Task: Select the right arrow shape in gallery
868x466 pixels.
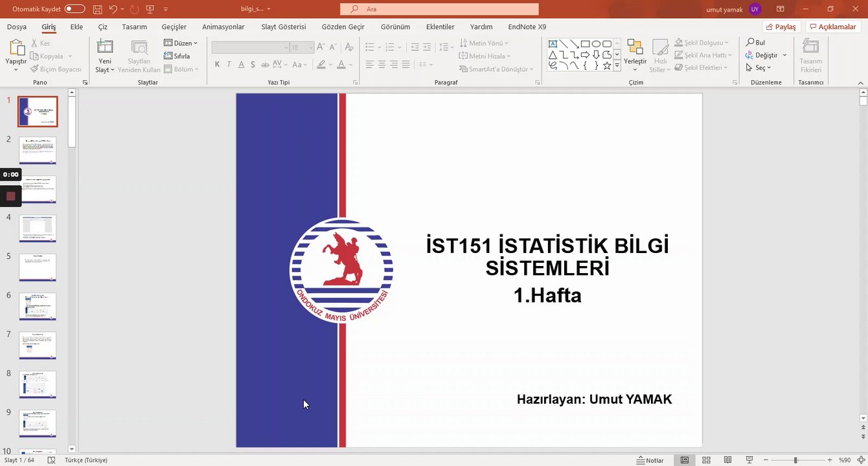Action: (585, 55)
